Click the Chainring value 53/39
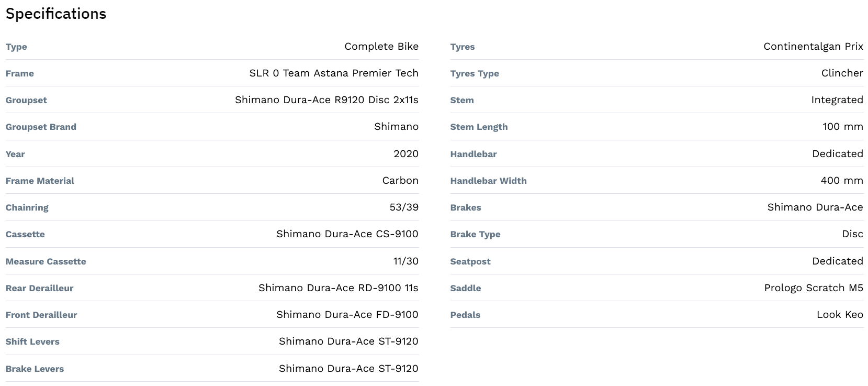Screen dimensions: 868x386 (x=403, y=207)
